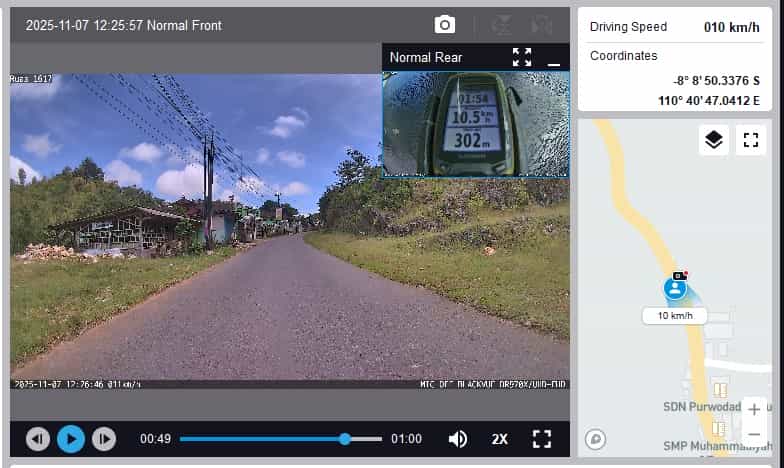Viewport: 784px width, 468px height.
Task: Click the 01:00 total duration
Action: click(x=406, y=439)
